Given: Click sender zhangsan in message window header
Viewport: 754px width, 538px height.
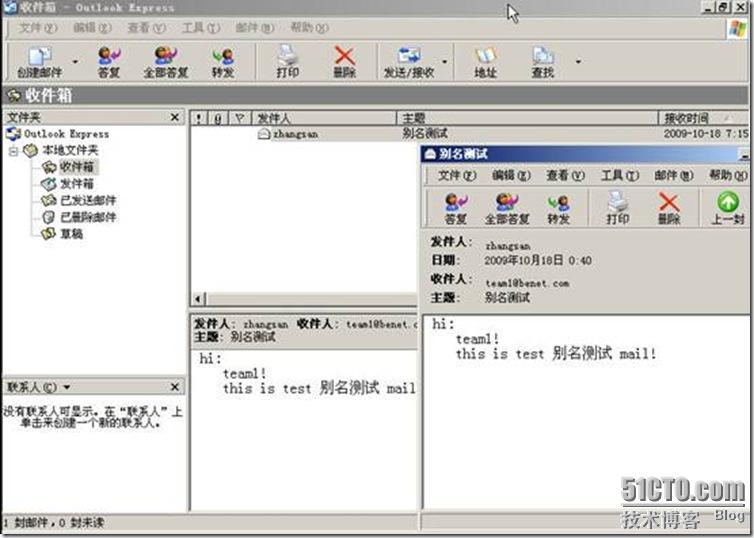Looking at the screenshot, I should [508, 246].
